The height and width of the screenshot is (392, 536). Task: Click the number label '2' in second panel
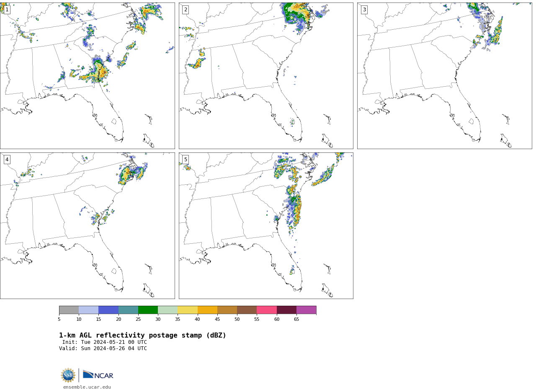[186, 10]
